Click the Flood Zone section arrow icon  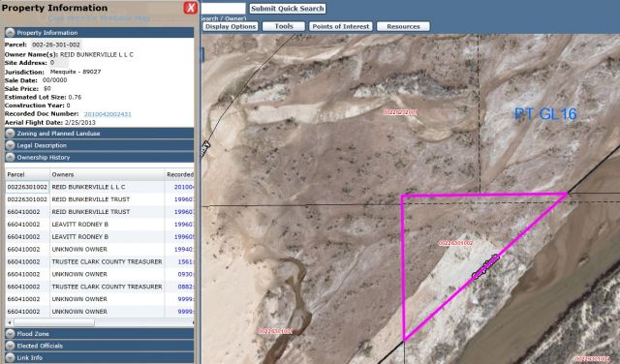[11, 334]
